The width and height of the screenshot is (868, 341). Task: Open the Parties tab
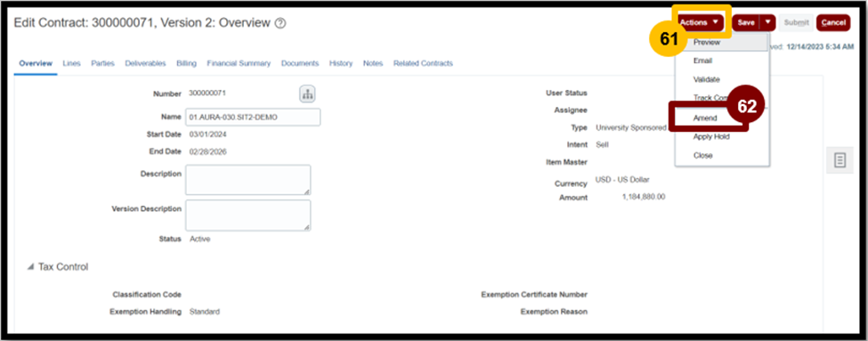(x=102, y=64)
